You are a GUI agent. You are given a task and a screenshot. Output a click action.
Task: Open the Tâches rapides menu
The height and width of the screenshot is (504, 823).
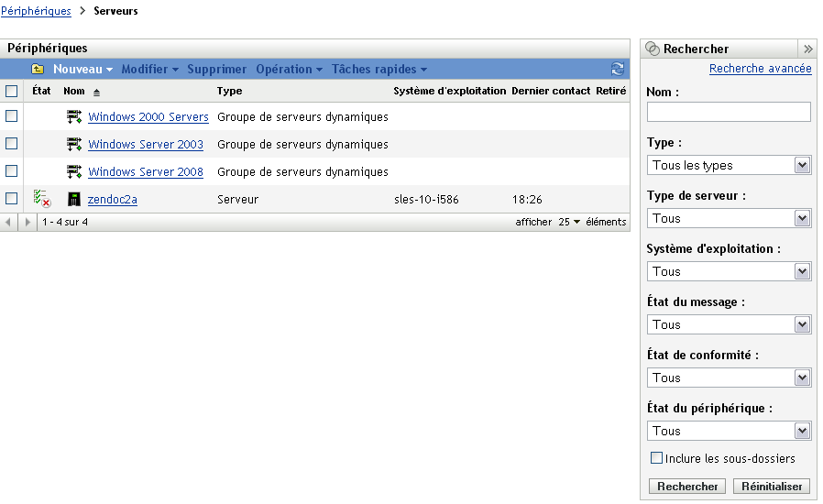[x=379, y=70]
